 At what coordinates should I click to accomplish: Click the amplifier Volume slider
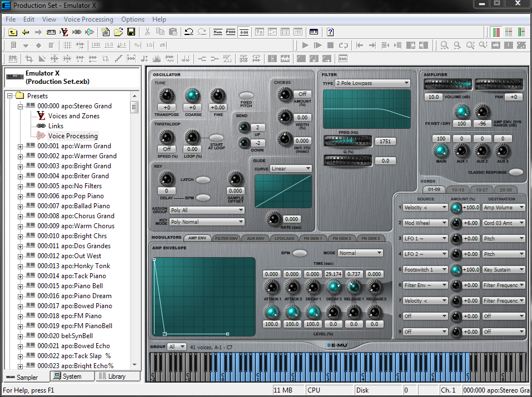448,84
